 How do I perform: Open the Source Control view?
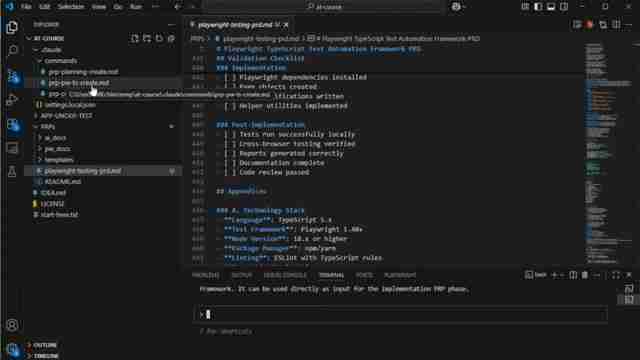pos(13,76)
